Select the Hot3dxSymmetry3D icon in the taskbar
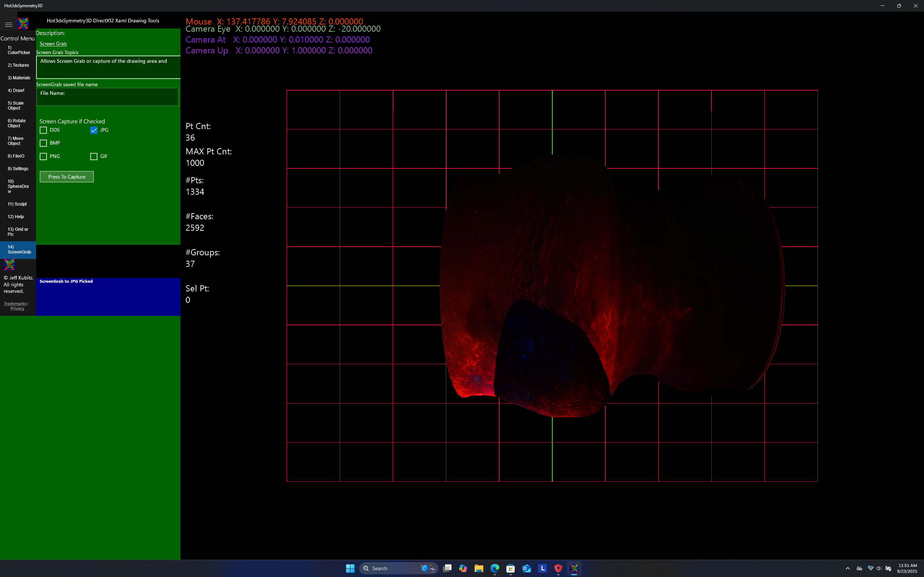 point(575,568)
